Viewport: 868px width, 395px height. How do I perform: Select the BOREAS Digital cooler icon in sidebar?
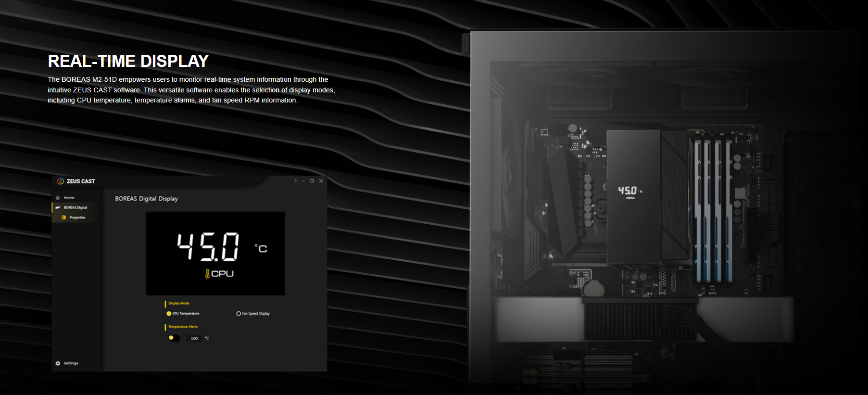[58, 208]
